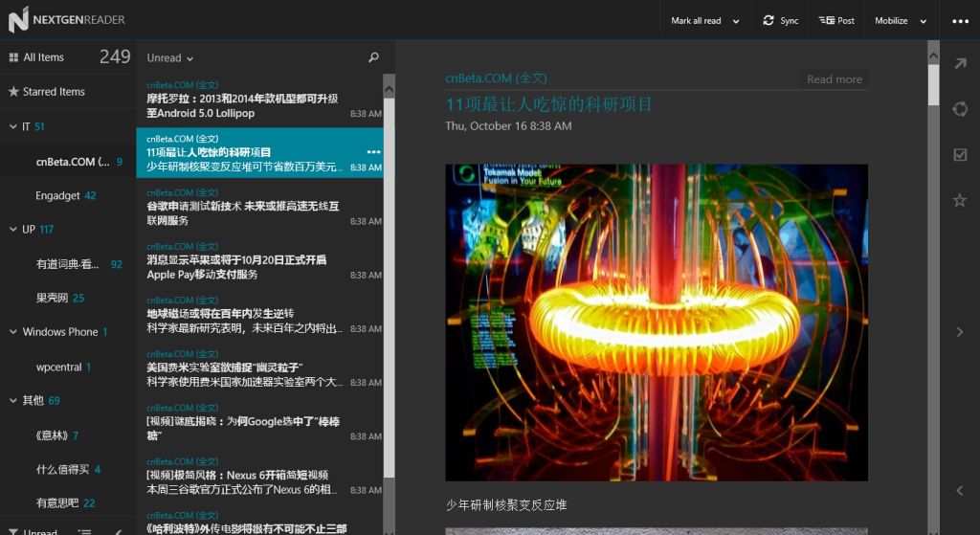Open the Nexus 6开箱简短视频 article
This screenshot has width=980, height=535.
point(259,477)
